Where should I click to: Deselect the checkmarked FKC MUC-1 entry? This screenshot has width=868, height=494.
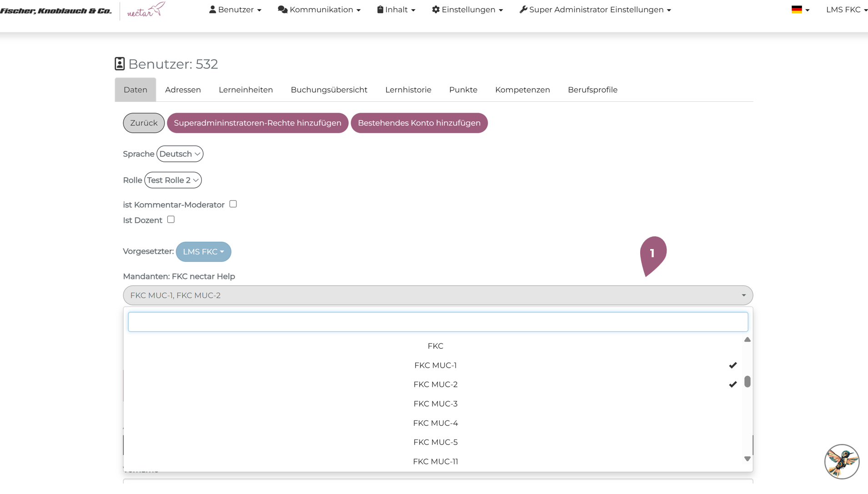[x=435, y=365]
